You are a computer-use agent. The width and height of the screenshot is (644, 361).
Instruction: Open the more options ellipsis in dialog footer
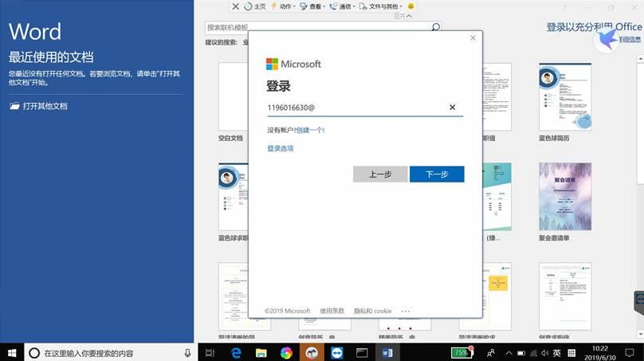point(406,312)
